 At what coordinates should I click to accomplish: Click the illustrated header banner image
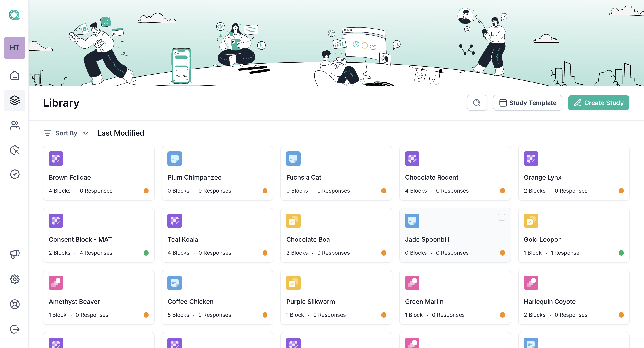tap(336, 43)
